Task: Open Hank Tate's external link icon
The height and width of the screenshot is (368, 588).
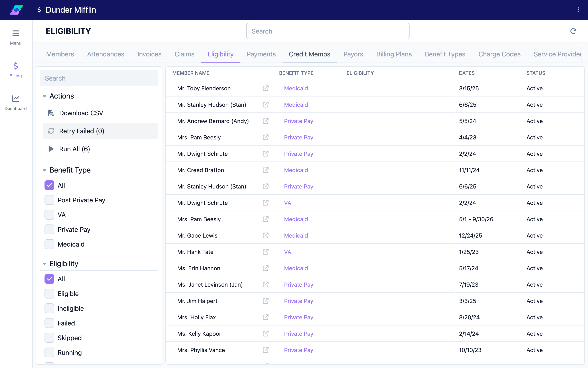Action: [266, 252]
